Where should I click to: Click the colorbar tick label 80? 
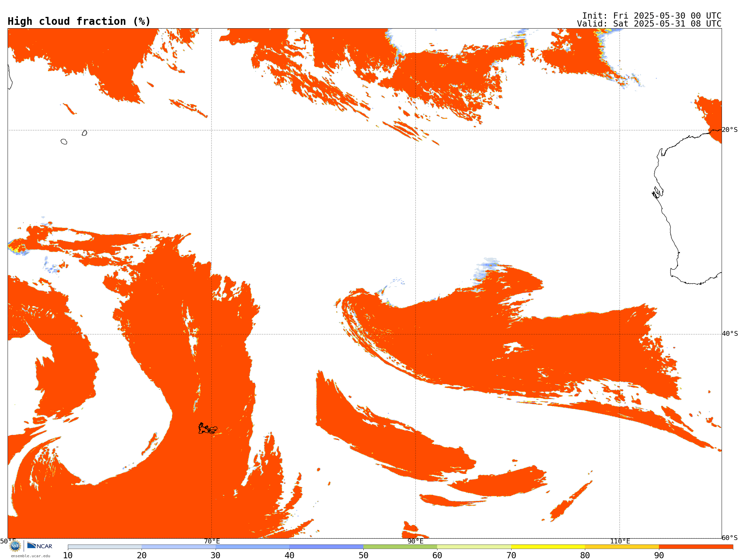tap(585, 555)
